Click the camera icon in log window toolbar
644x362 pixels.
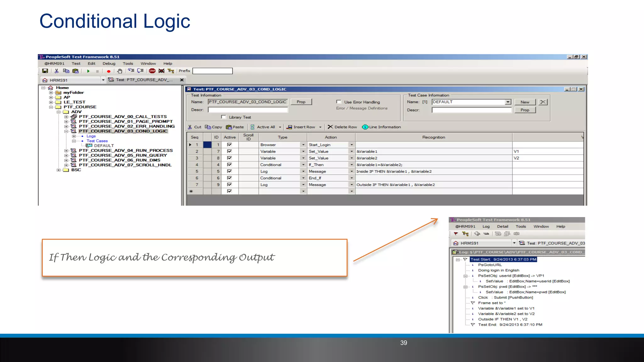[x=516, y=233]
